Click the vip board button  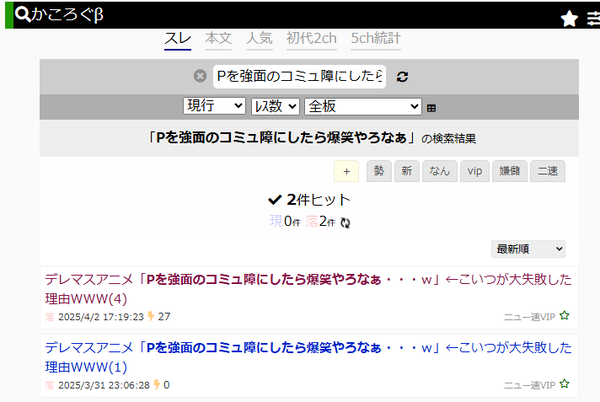(474, 171)
